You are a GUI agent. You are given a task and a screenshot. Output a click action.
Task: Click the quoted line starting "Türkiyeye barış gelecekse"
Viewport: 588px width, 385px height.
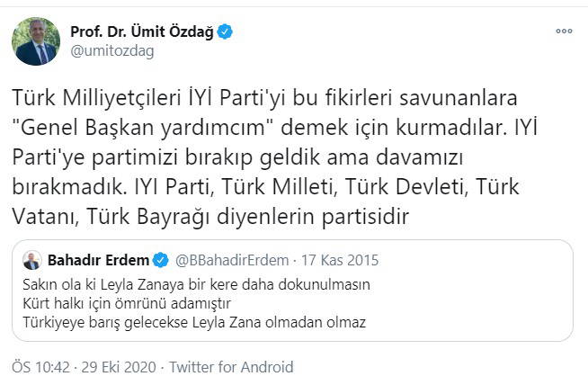pos(196,321)
